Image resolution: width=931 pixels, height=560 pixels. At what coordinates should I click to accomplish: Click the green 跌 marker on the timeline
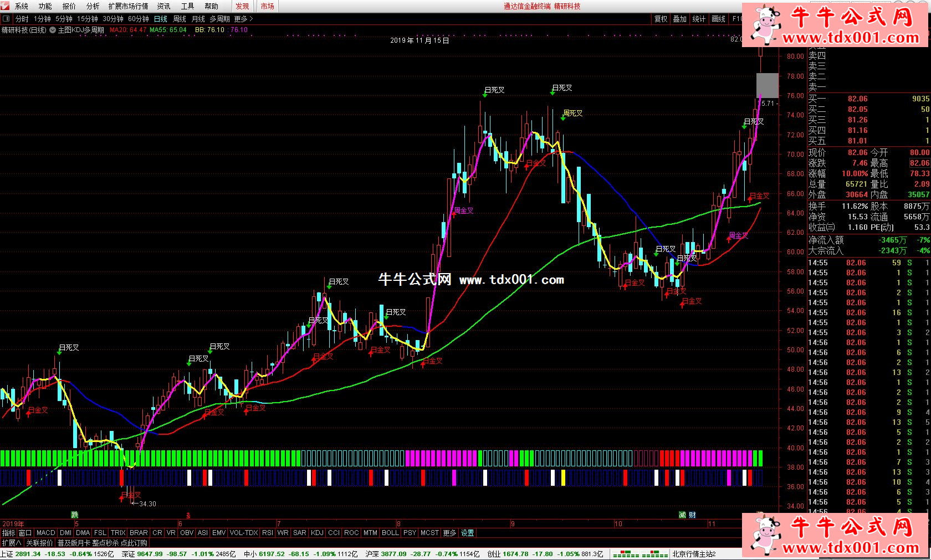tap(75, 515)
